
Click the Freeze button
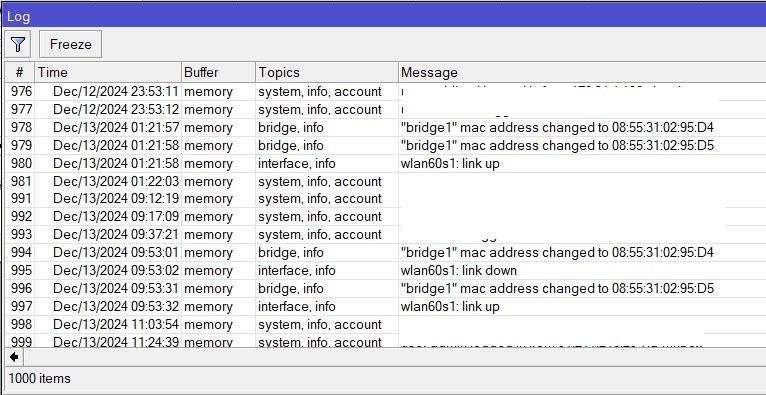tap(70, 44)
